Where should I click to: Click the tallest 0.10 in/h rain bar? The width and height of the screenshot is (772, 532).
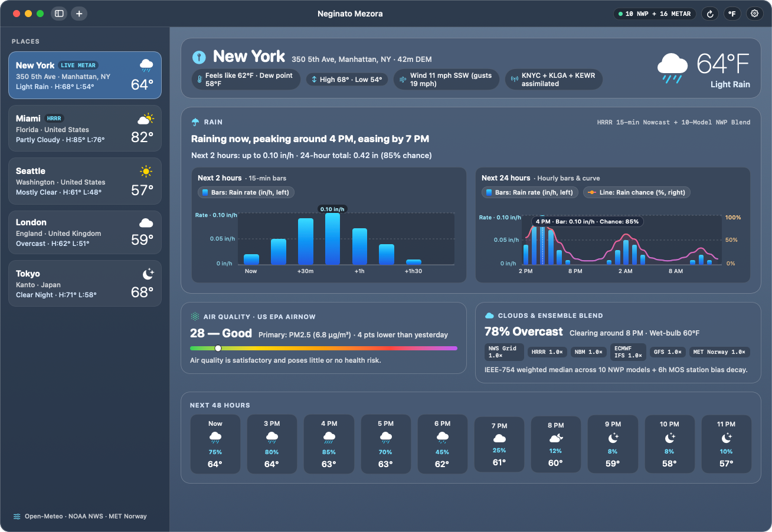click(332, 239)
